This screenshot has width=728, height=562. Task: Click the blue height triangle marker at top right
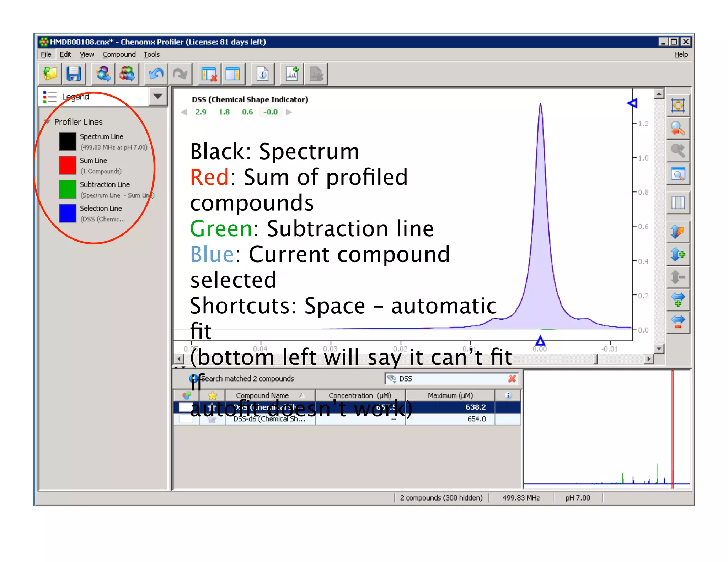point(632,103)
